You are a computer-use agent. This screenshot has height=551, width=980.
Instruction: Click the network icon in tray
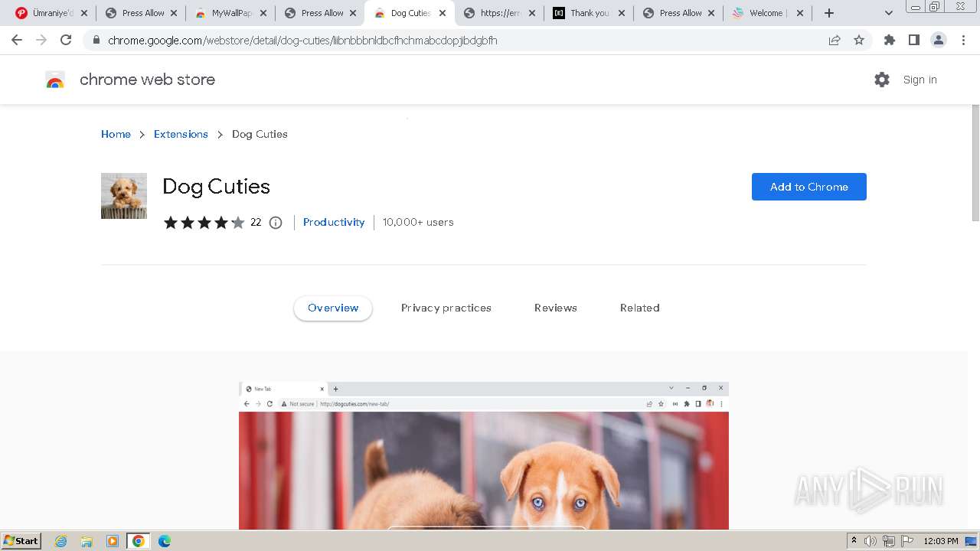click(888, 541)
